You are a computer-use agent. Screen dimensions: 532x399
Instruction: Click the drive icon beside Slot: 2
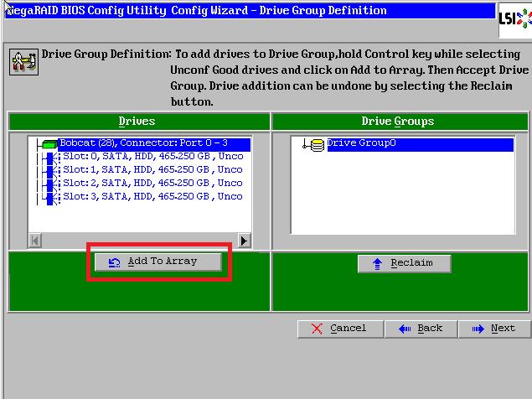(x=51, y=185)
